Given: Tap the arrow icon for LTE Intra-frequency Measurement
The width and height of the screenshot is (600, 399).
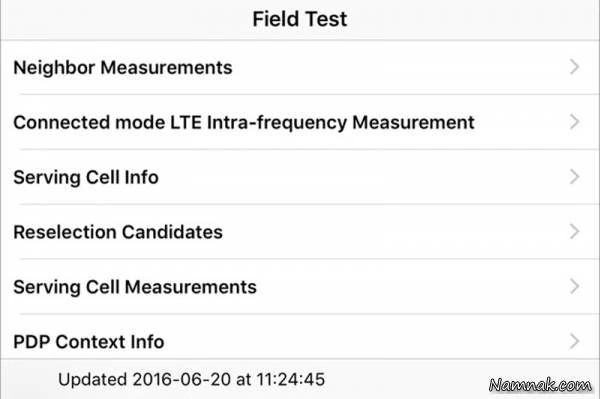Looking at the screenshot, I should coord(574,122).
